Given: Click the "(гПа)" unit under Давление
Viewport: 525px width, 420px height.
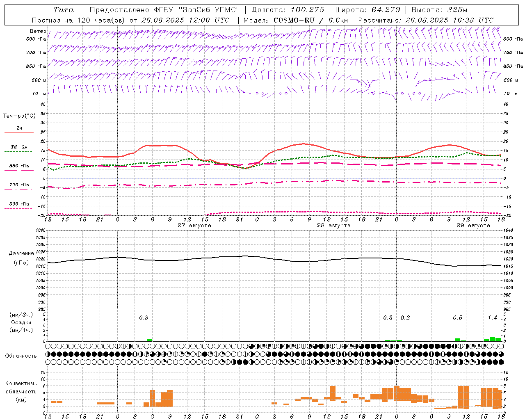Looking at the screenshot, I should coord(21,262).
